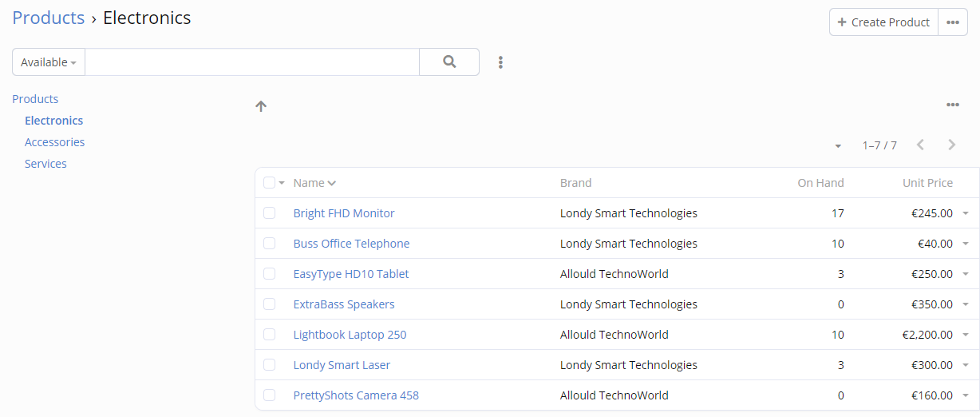Check the ExtraBass Speakers row checkbox
Viewport: 980px width, 417px height.
tap(269, 304)
